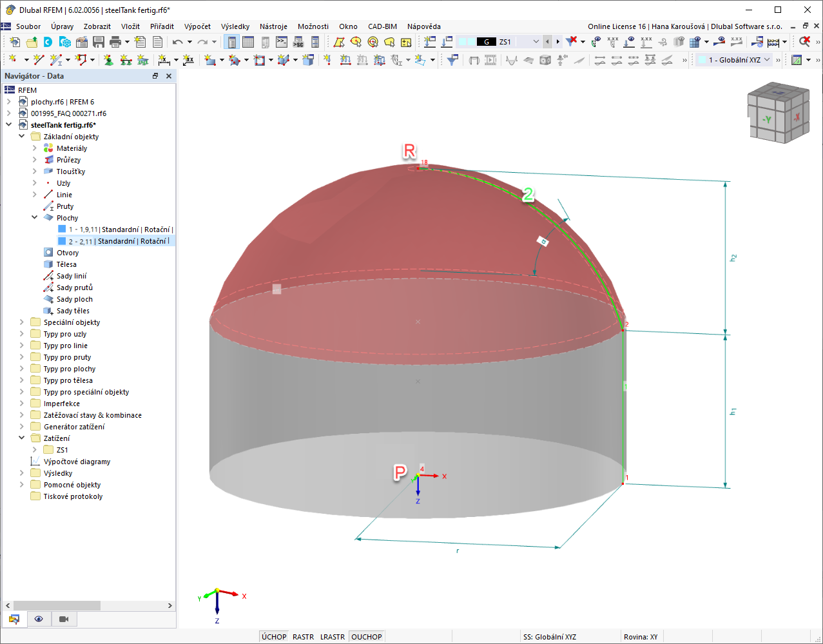Select surface 2 - 2,11 Standardní Rotační
Screen dimensions: 823x644
pyautogui.click(x=115, y=241)
